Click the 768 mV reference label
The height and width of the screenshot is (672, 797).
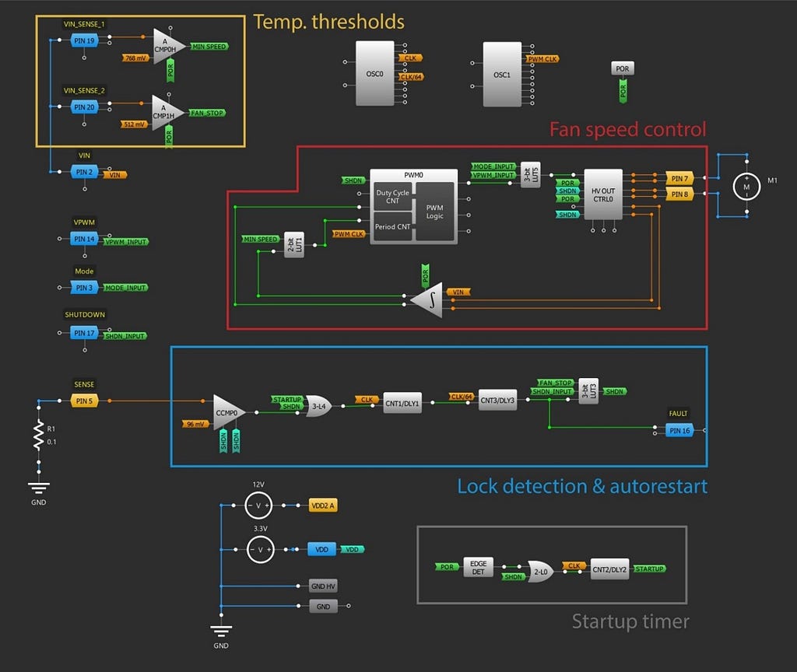pyautogui.click(x=135, y=58)
